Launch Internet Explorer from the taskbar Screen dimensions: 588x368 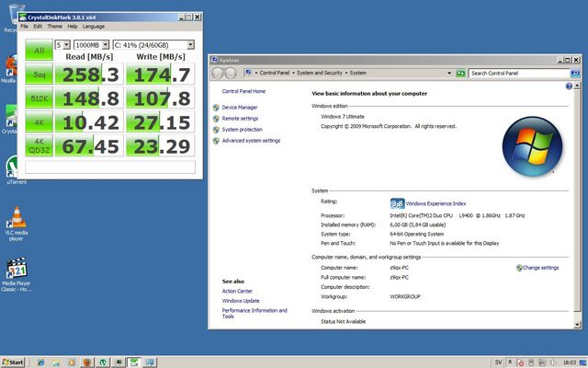tap(40, 362)
